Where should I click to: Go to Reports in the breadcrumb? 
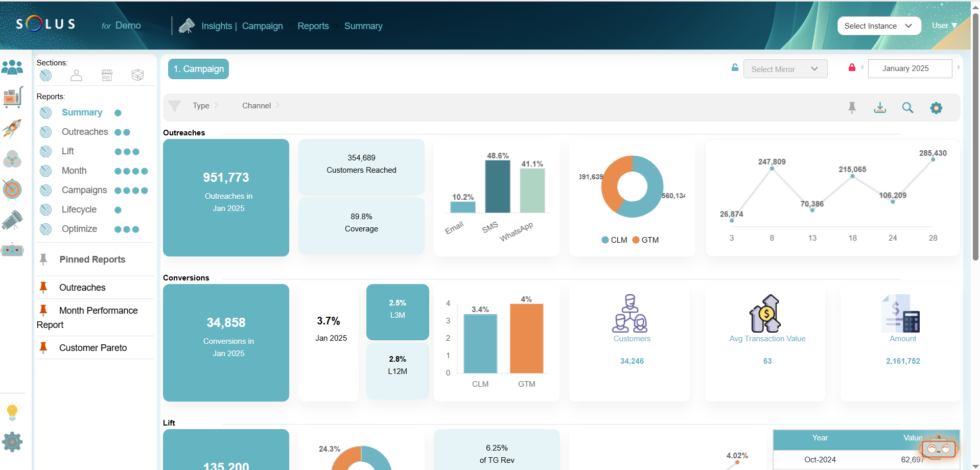[x=313, y=26]
